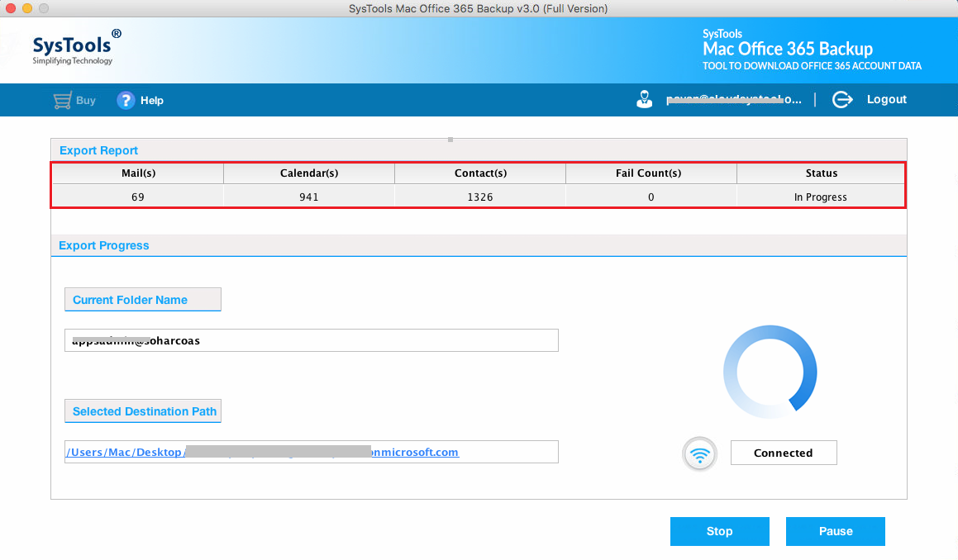Click the Export Progress heading
The height and width of the screenshot is (560, 958).
tap(104, 245)
